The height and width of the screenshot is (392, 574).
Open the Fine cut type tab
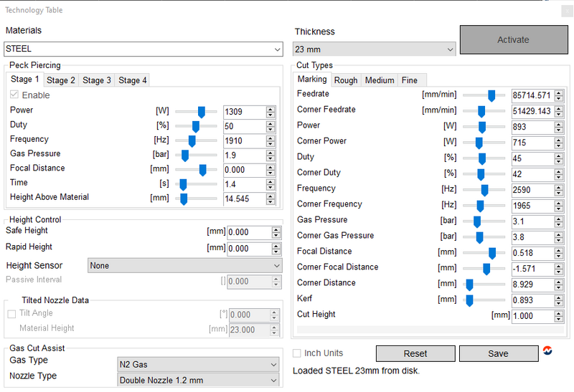(x=410, y=80)
